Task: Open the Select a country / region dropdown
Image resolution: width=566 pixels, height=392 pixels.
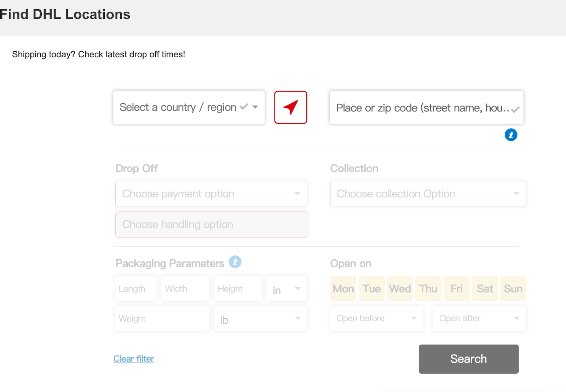Action: click(189, 107)
